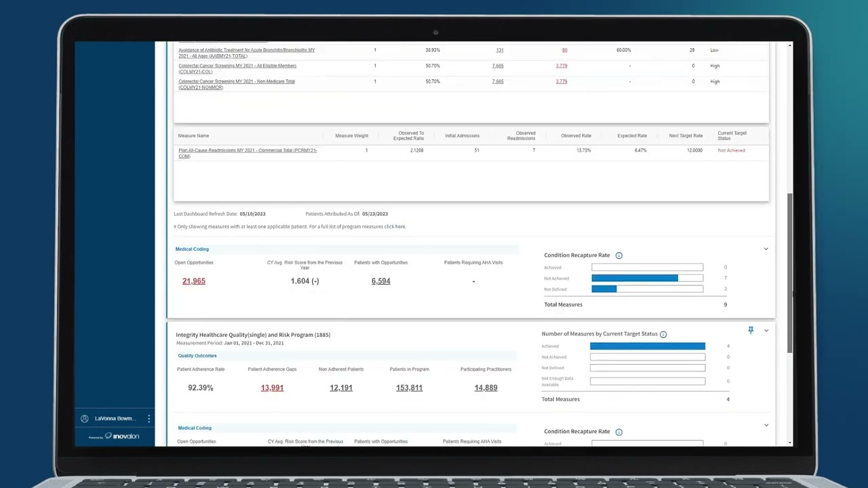This screenshot has height=488, width=868.
Task: Click the "Measure Name" column header
Action: (x=193, y=136)
